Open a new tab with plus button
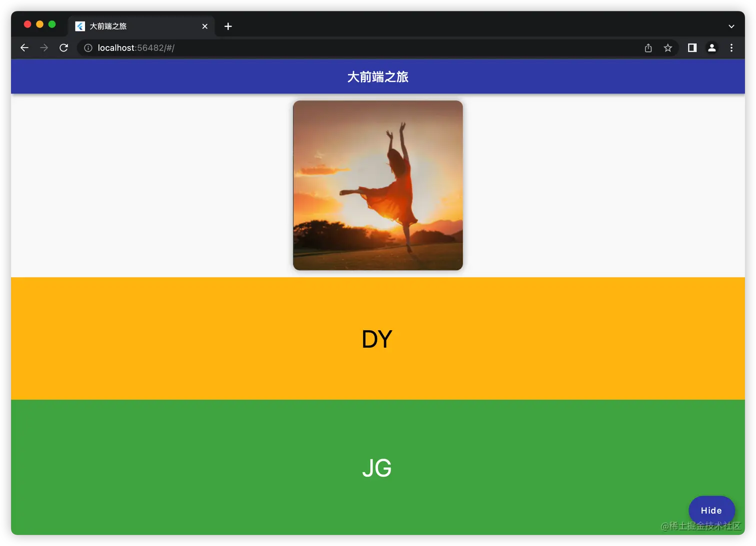 tap(228, 27)
